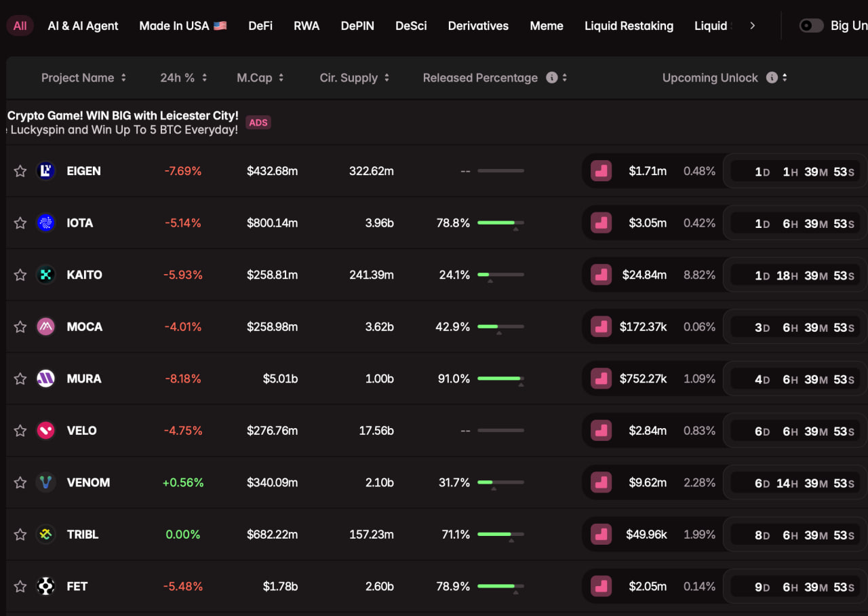Viewport: 868px width, 616px height.
Task: Select the DeFi category tab
Action: (x=260, y=26)
